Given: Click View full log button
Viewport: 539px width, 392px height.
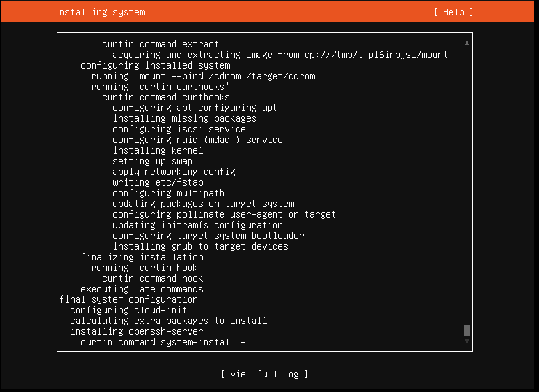Looking at the screenshot, I should click(x=264, y=374).
